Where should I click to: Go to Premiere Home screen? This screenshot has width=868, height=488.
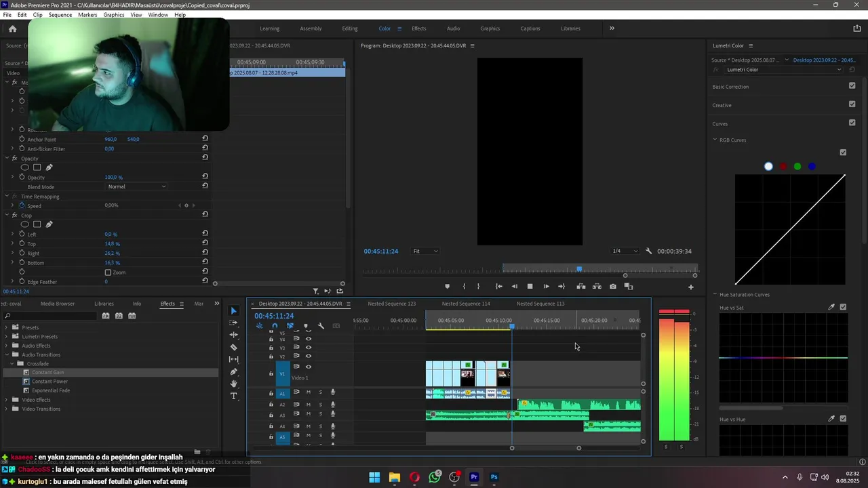(x=12, y=28)
